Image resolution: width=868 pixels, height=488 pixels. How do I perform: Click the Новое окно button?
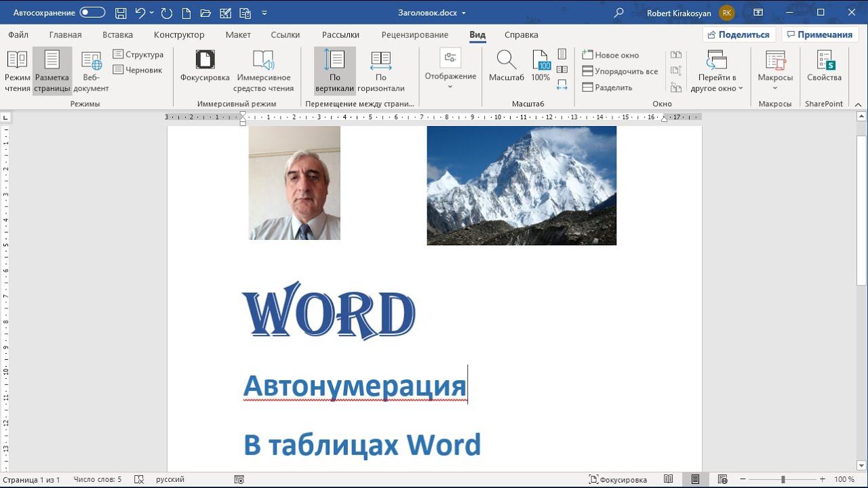tap(611, 55)
